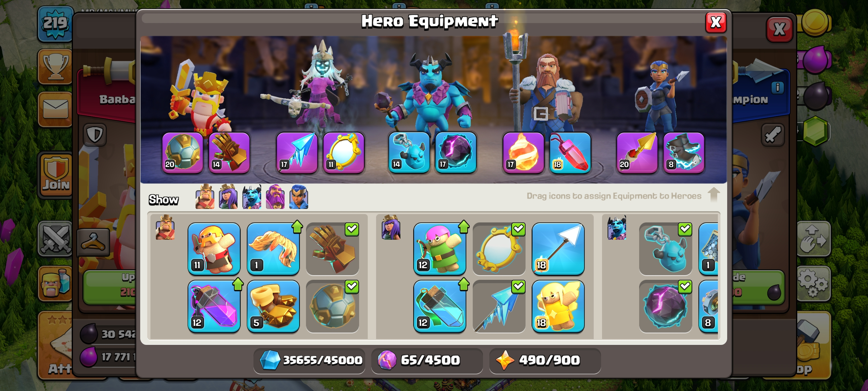Viewport: 868px width, 391px height.
Task: Toggle the checked Giant Gauntlet equipment
Action: coord(332,248)
